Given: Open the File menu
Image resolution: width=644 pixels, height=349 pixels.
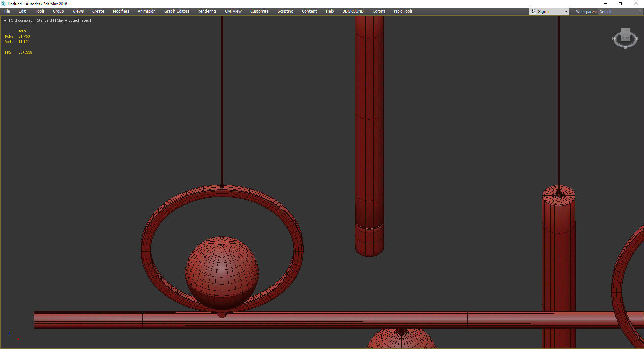Looking at the screenshot, I should click(7, 11).
